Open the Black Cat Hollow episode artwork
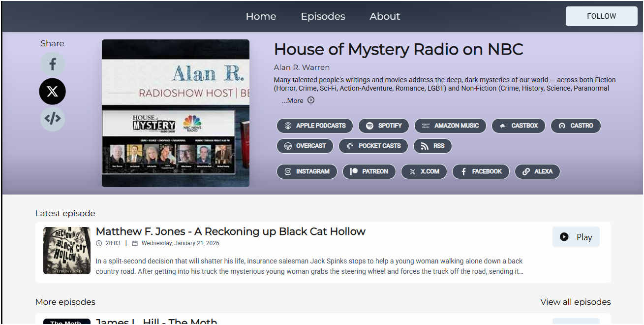Image resolution: width=644 pixels, height=325 pixels. pyautogui.click(x=67, y=251)
